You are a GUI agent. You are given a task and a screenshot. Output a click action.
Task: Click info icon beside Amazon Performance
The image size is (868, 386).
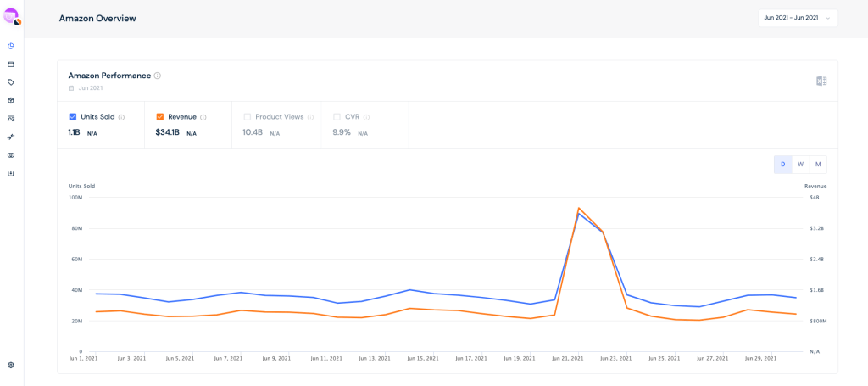157,76
